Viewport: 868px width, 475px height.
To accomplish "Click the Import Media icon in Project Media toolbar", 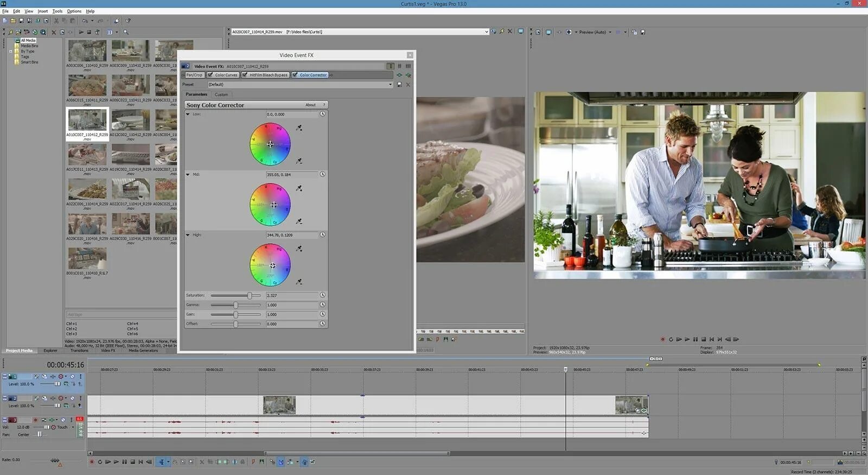I will (18, 32).
